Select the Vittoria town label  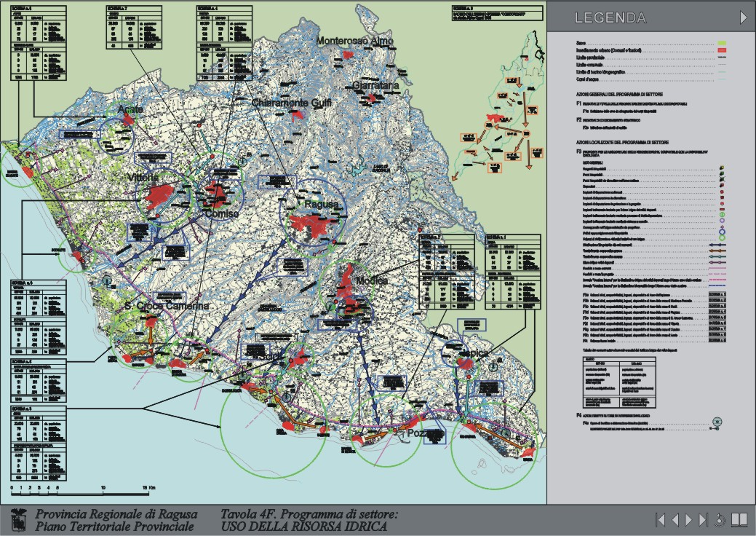coord(143,178)
